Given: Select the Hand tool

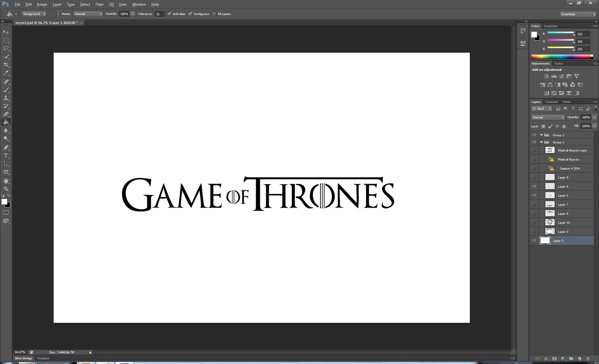Looking at the screenshot, I should (x=6, y=181).
